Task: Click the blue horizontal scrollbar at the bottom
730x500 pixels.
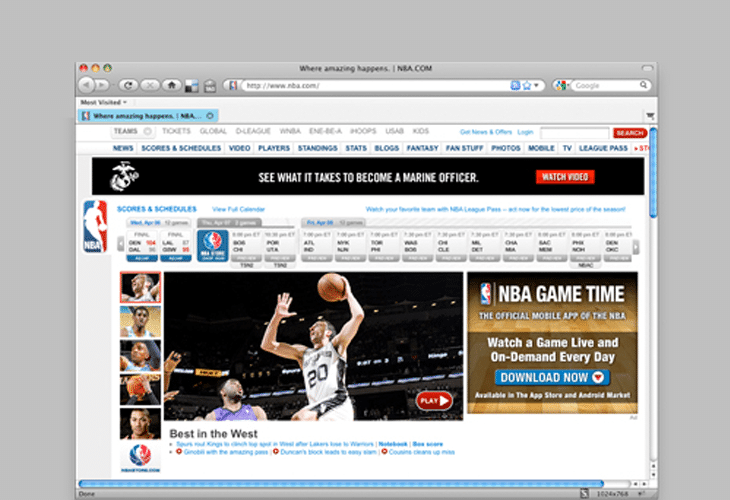Action: tap(341, 484)
